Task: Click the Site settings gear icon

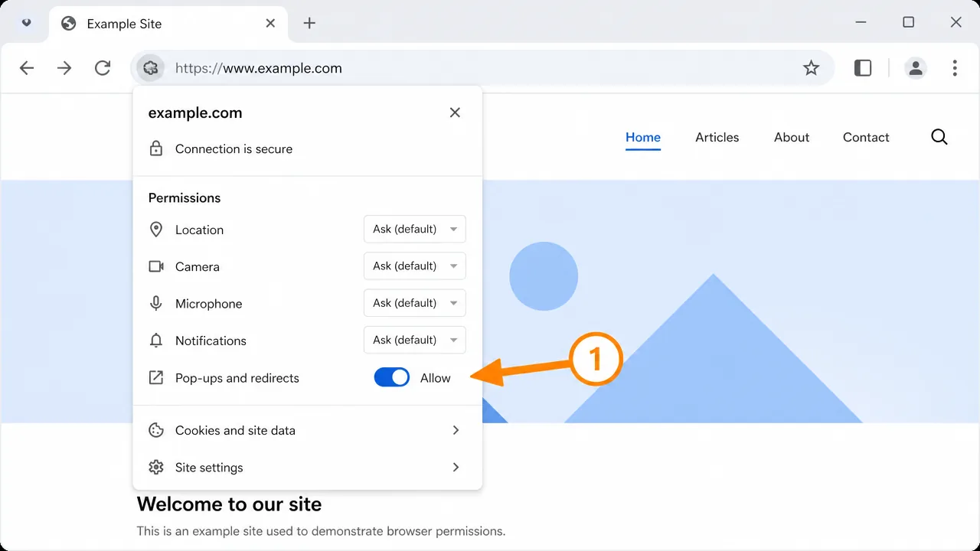Action: 156,467
